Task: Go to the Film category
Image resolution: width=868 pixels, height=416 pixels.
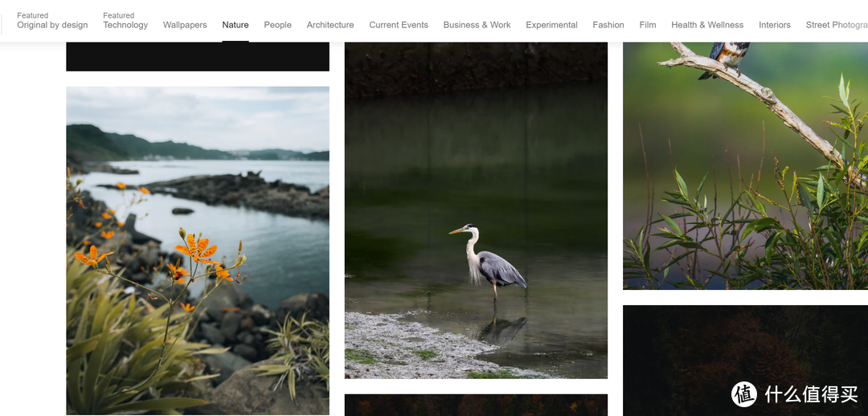Action: point(648,25)
